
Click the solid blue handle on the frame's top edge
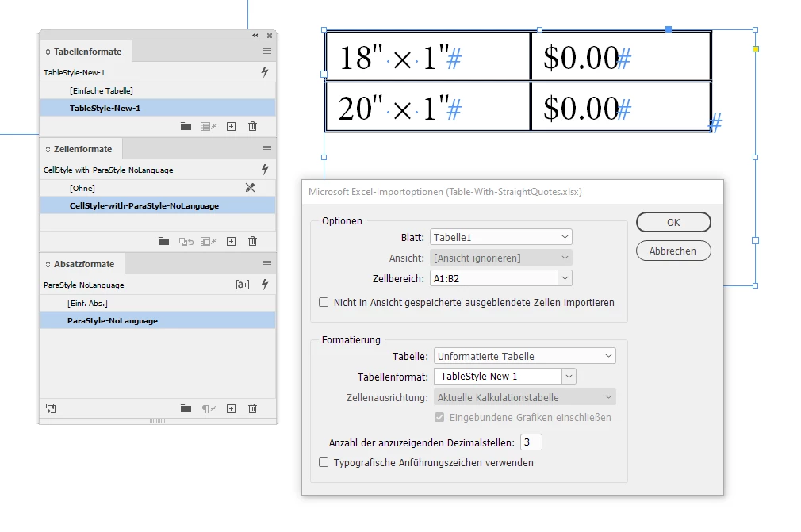(669, 29)
